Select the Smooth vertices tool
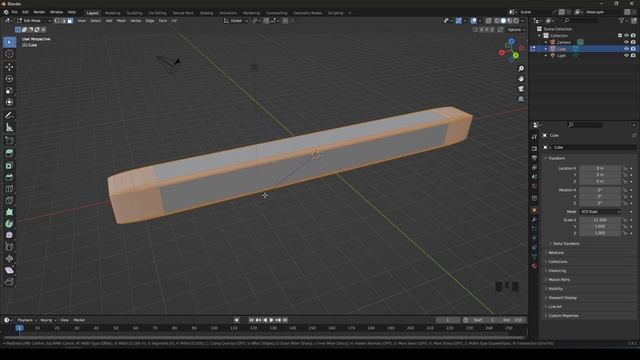The width and height of the screenshot is (640, 360). point(9,235)
